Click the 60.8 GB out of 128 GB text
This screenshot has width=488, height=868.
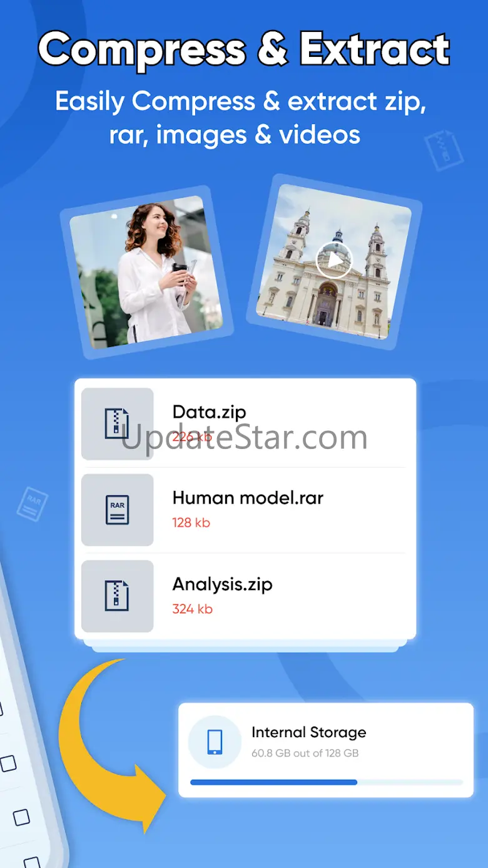click(x=305, y=753)
